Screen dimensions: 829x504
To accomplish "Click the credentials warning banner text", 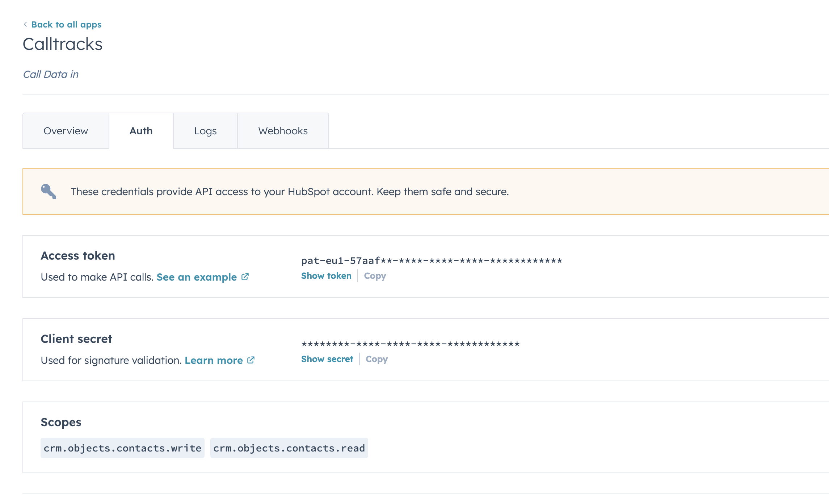I will pos(290,192).
